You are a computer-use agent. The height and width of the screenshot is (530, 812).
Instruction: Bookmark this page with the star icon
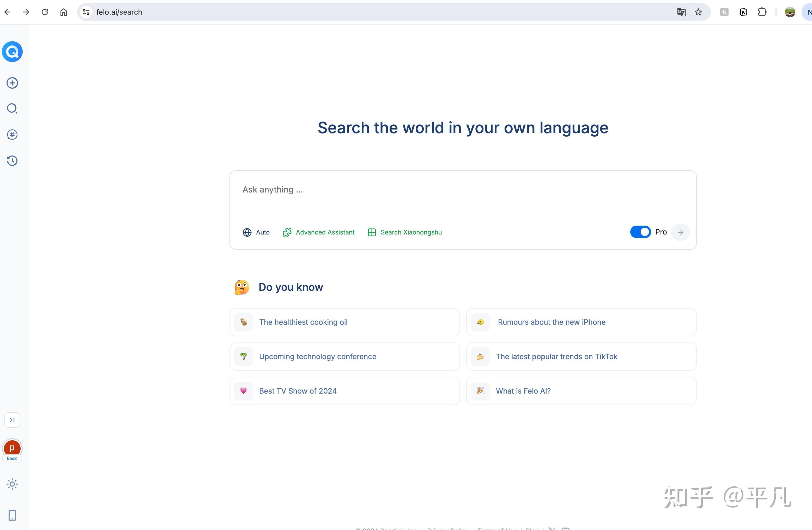pos(698,12)
